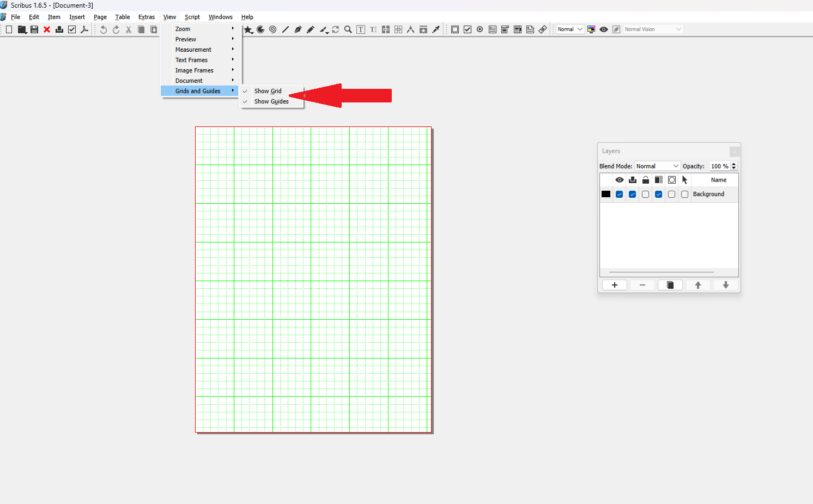The image size is (813, 504).
Task: Select the Measurements tool
Action: tap(411, 29)
